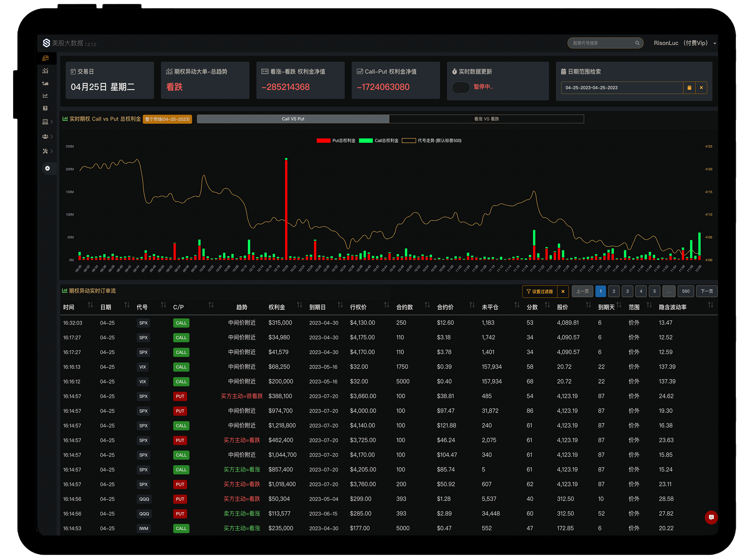Expand chevron beside users group icon
The height and width of the screenshot is (560, 754).
tap(52, 137)
